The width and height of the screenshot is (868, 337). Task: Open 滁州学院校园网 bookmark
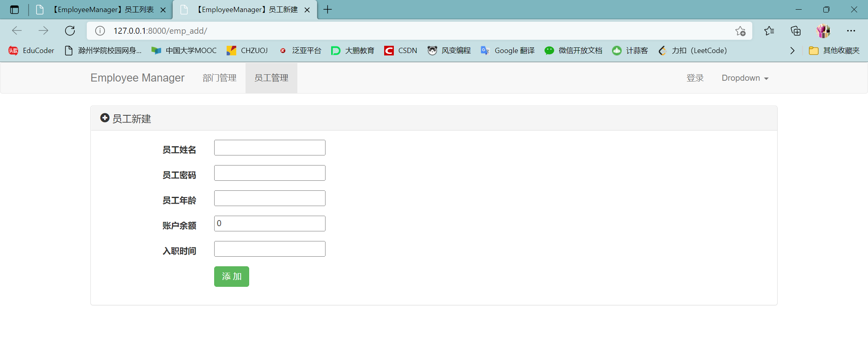pos(103,51)
